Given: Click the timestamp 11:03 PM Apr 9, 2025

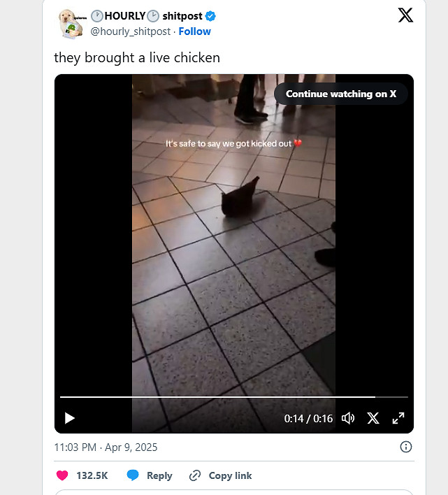Looking at the screenshot, I should 106,447.
